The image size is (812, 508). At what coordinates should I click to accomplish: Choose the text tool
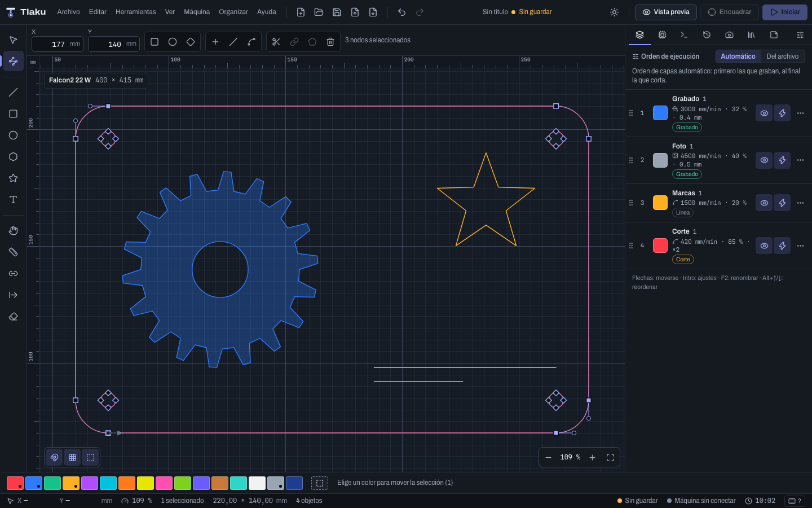(x=14, y=200)
